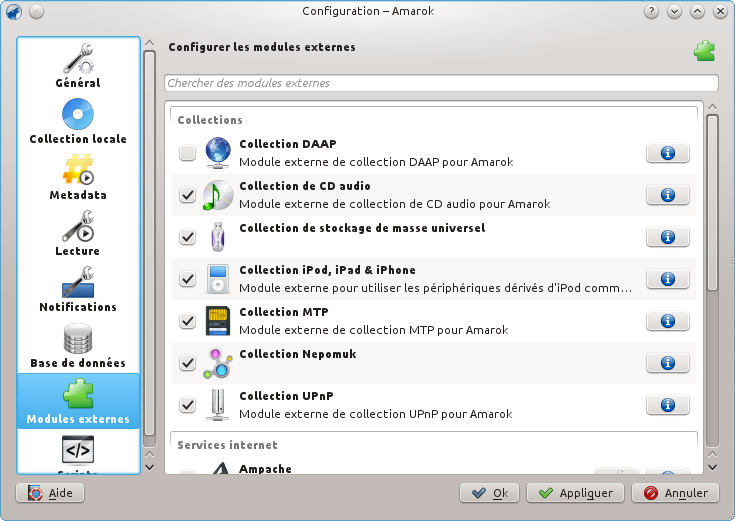Click the iPod collection icon
This screenshot has height=521, width=735.
[218, 279]
